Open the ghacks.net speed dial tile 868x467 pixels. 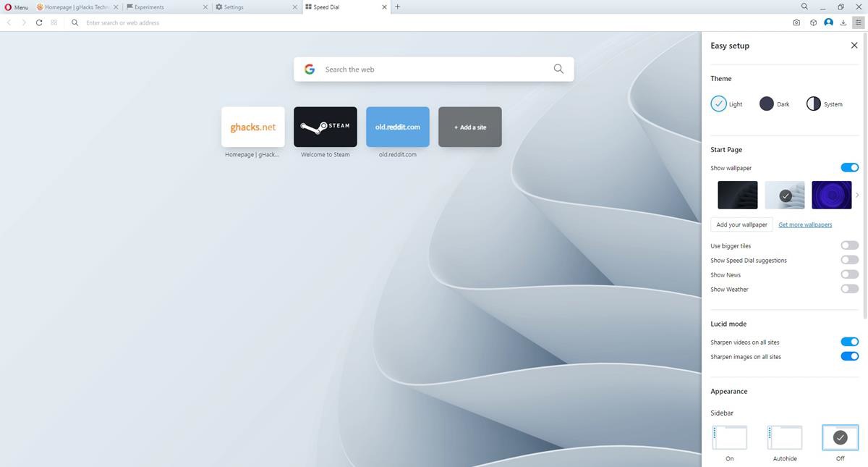coord(253,127)
